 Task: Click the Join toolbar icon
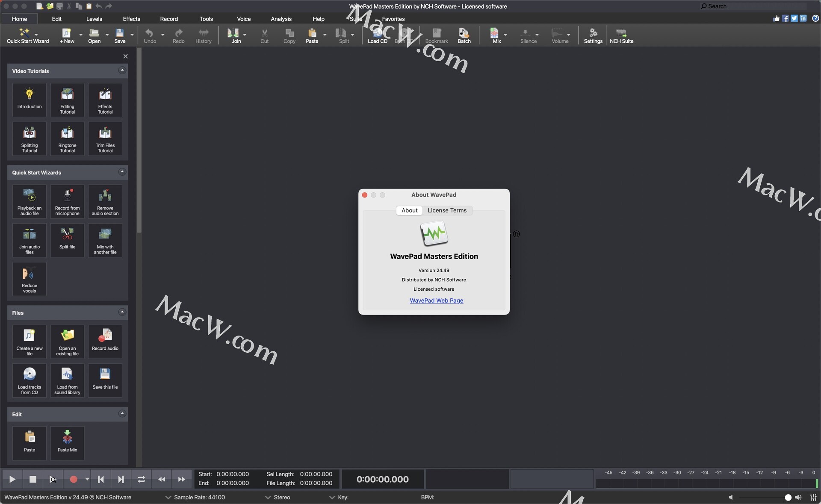[x=236, y=35]
